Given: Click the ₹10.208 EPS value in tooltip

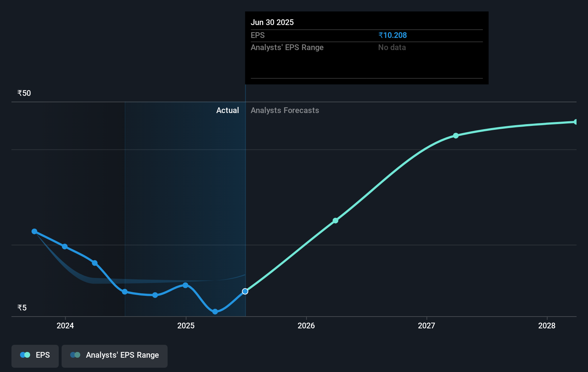Looking at the screenshot, I should coord(392,35).
